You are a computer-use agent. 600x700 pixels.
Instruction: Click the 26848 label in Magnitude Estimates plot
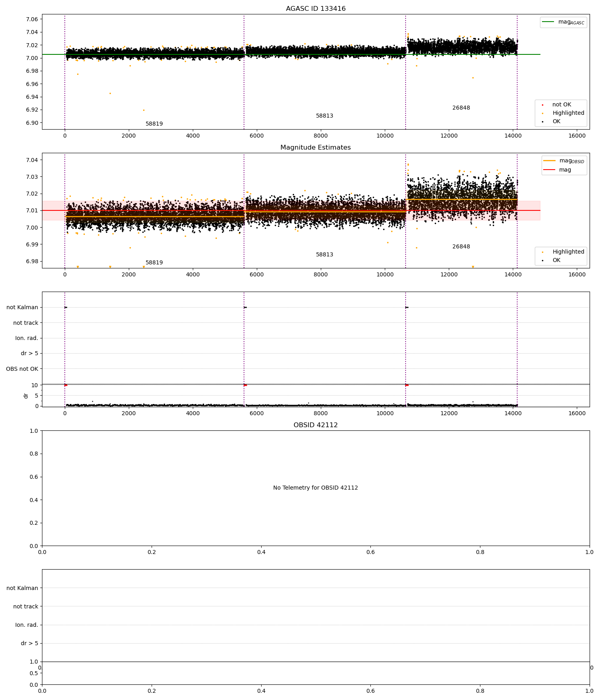tap(461, 247)
